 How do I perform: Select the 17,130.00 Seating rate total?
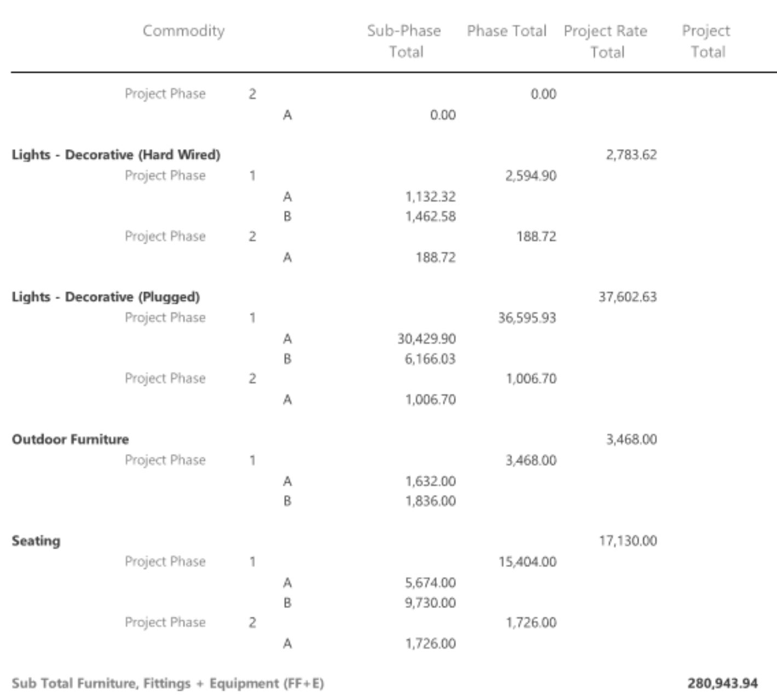pos(628,541)
